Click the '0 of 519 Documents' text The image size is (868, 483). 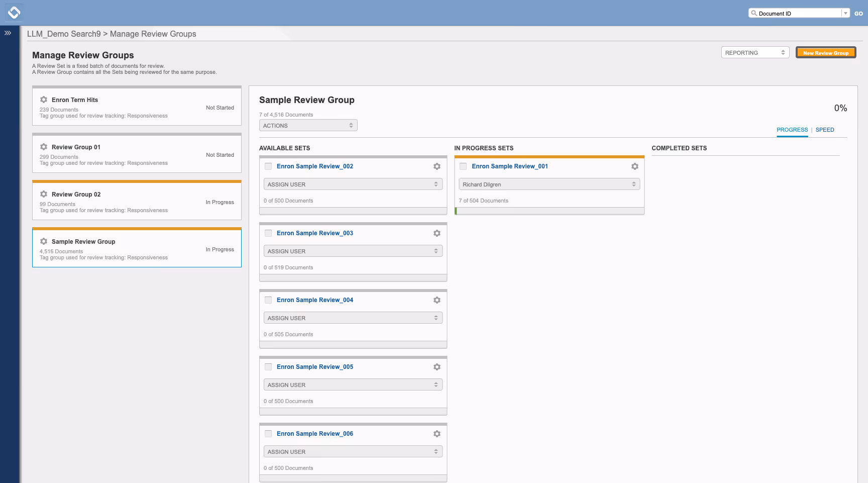(x=288, y=267)
